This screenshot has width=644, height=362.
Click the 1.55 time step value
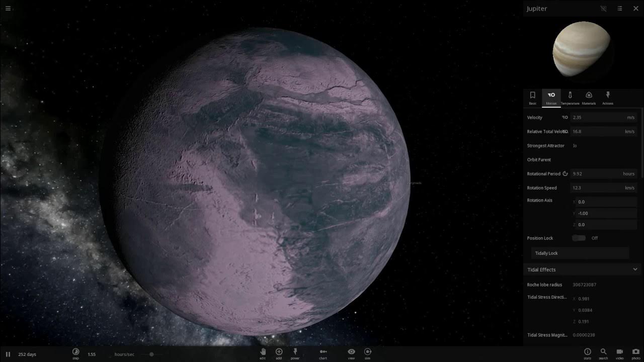92,354
